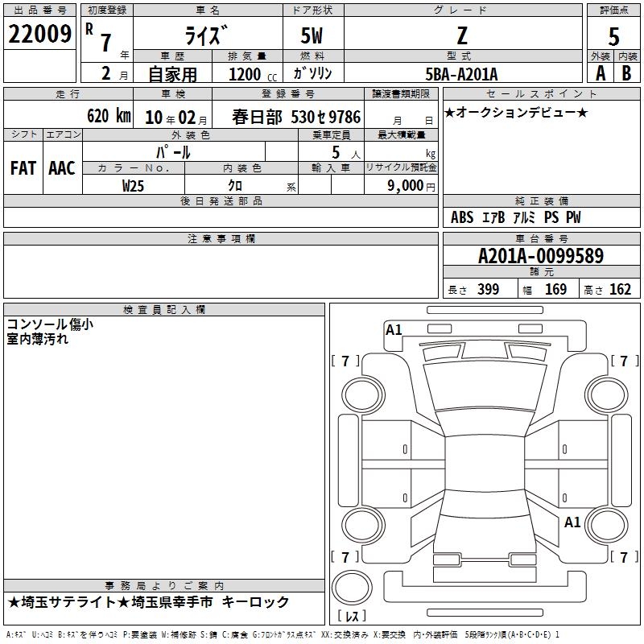
Task: Click the color number W25
Action: (133, 186)
